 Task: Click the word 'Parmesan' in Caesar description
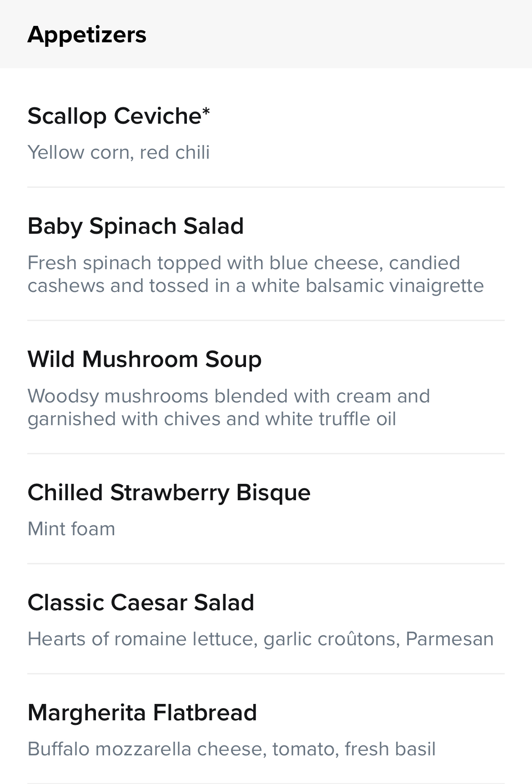[450, 639]
